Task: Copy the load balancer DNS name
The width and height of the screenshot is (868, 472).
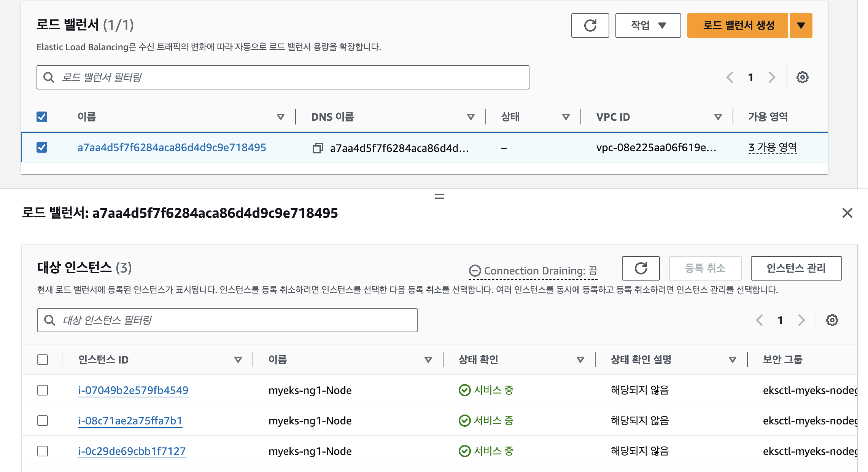Action: 318,148
